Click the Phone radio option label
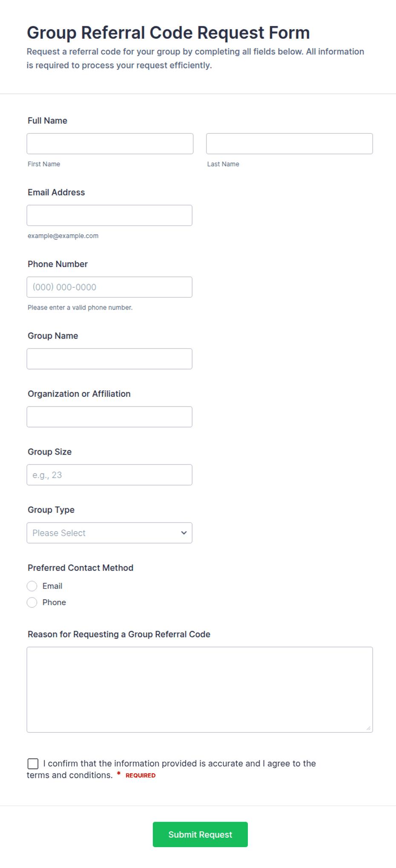The image size is (396, 868). click(x=54, y=602)
